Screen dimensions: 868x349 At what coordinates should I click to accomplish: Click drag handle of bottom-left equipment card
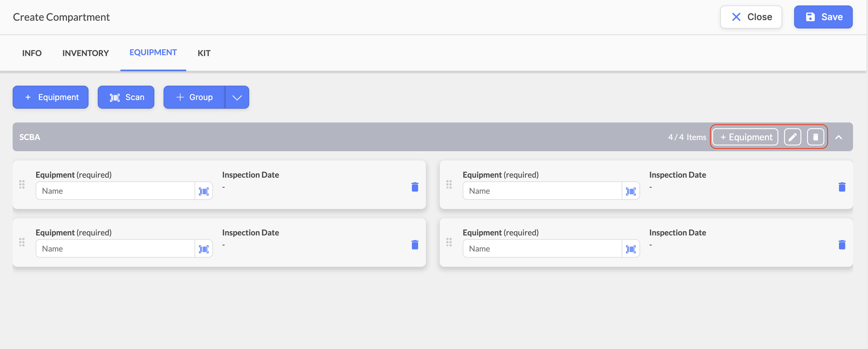point(22,242)
